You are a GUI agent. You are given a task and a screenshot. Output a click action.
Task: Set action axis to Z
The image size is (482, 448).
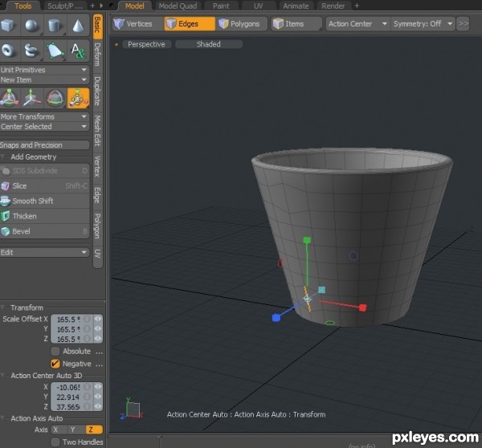(x=94, y=430)
